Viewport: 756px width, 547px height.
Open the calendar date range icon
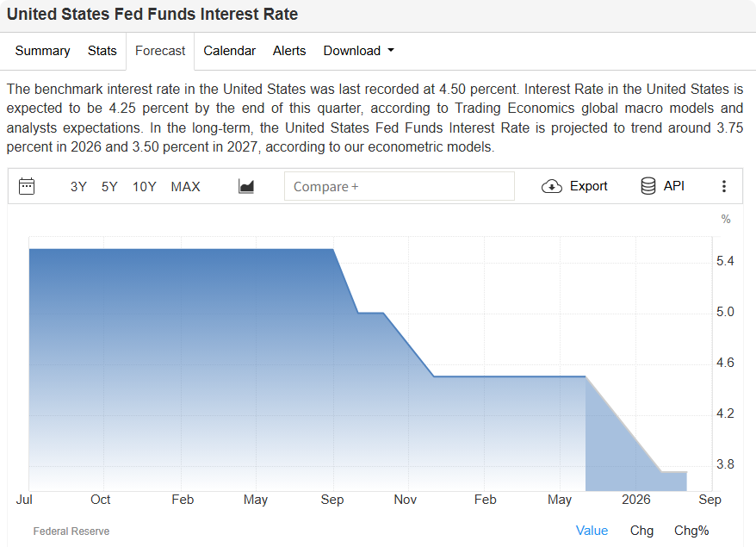coord(27,186)
